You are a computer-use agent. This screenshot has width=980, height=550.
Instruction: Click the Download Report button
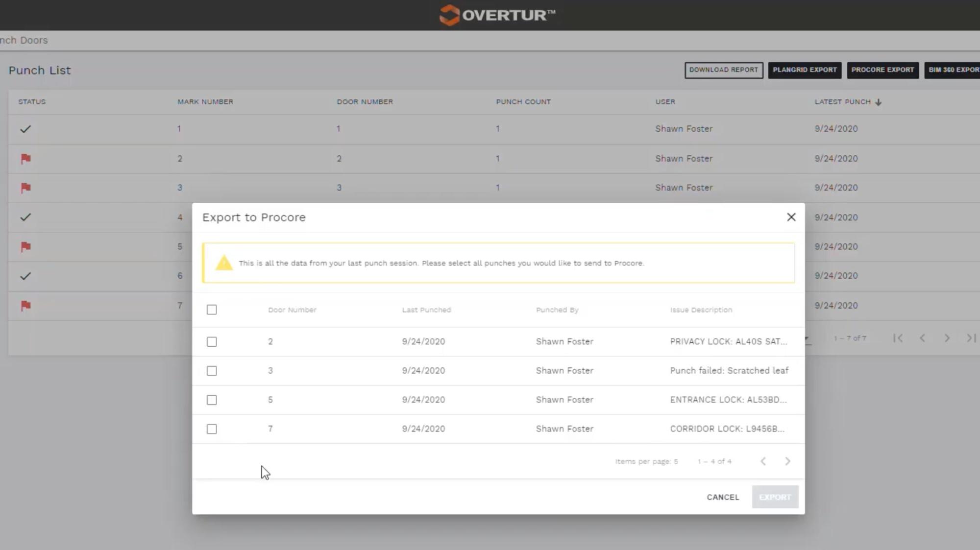click(724, 70)
